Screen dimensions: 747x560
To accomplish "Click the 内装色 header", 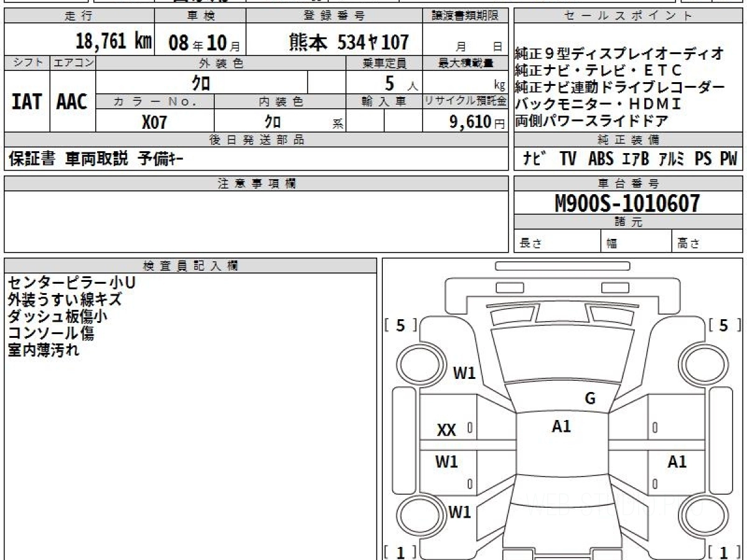I will point(280,101).
